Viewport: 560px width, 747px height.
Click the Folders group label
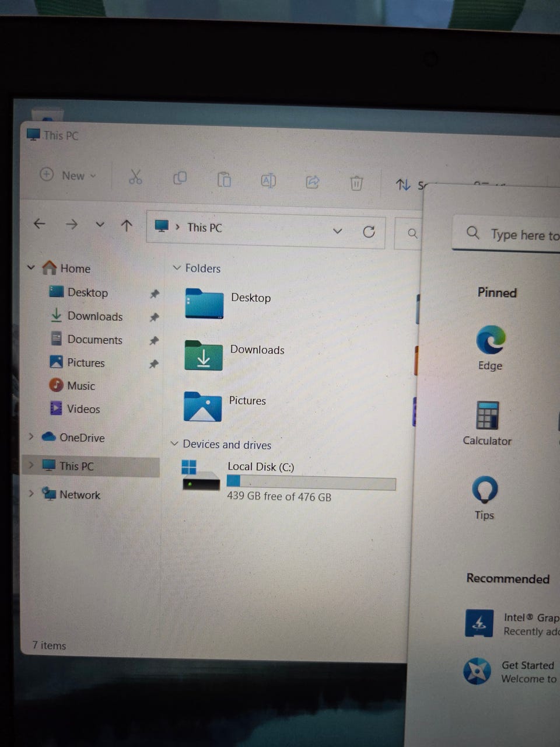(x=203, y=268)
